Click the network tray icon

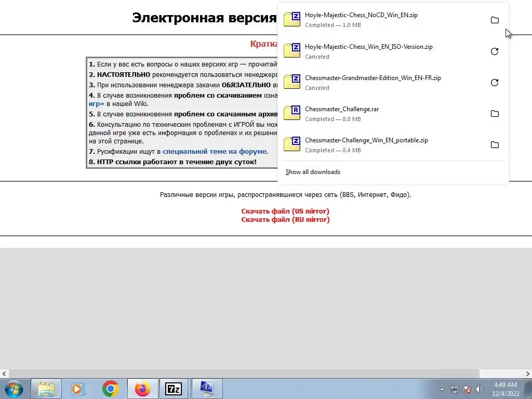click(454, 389)
